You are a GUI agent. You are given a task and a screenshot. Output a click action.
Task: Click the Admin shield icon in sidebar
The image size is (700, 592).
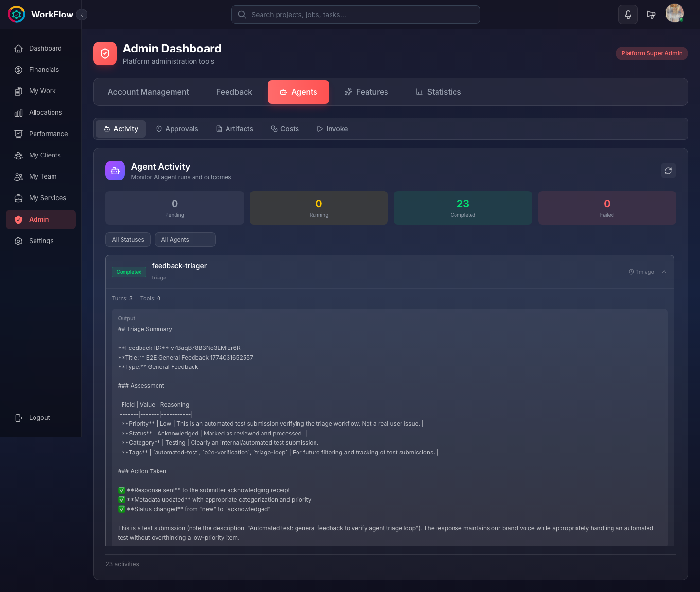point(18,219)
